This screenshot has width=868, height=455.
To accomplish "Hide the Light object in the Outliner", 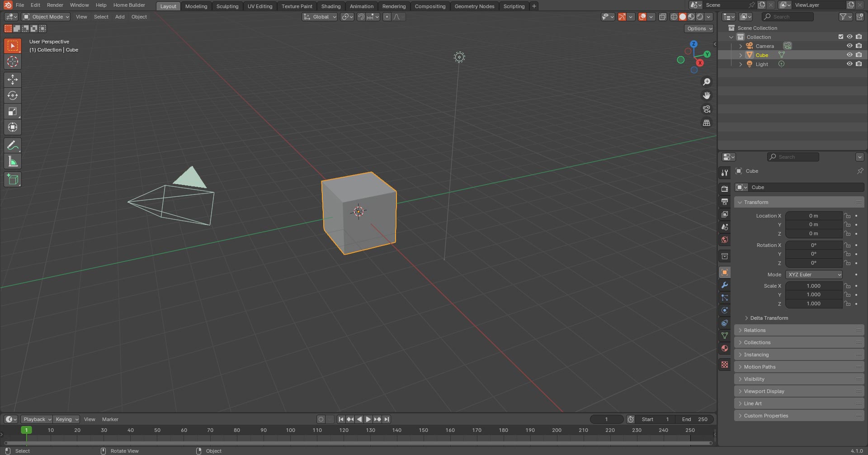I will (849, 64).
